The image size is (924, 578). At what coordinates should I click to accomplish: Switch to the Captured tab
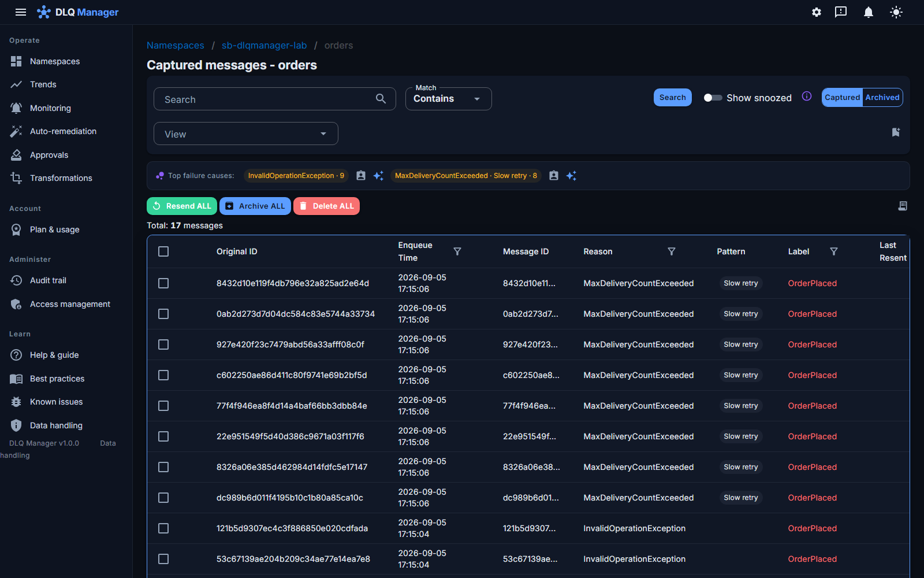tap(842, 98)
